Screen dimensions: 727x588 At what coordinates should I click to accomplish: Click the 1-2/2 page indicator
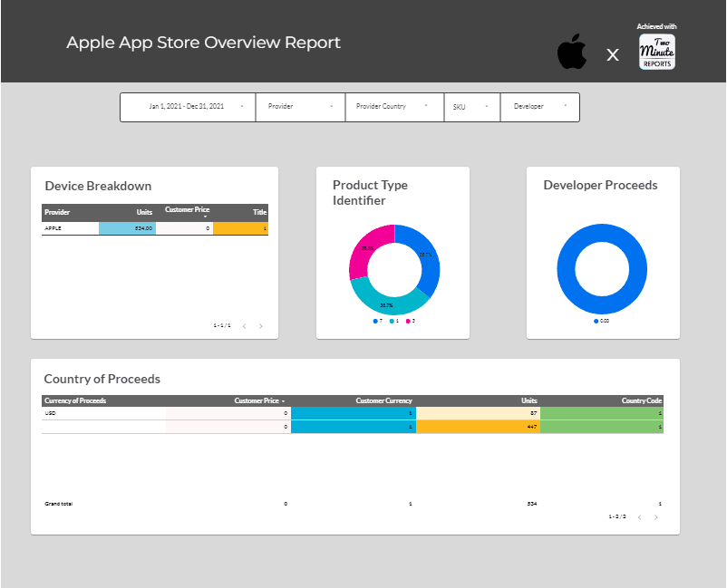617,516
